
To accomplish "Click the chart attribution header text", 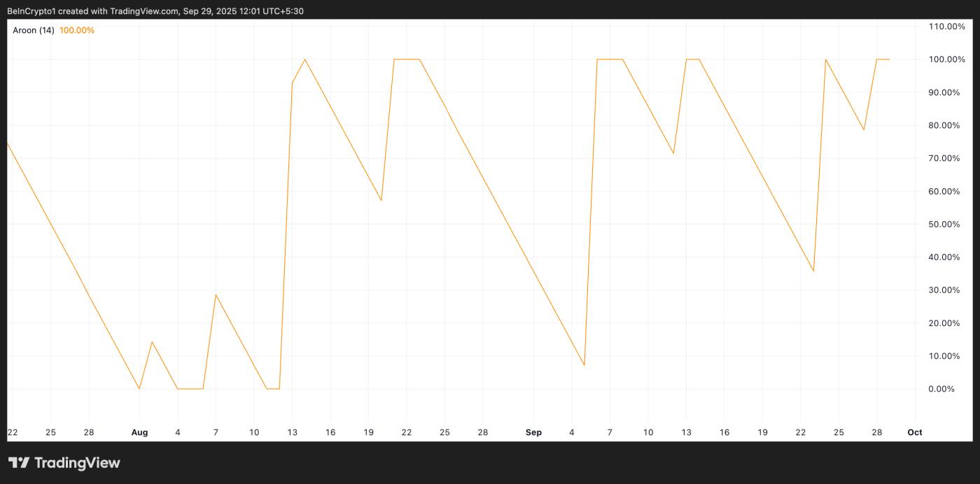I will 155,11.
